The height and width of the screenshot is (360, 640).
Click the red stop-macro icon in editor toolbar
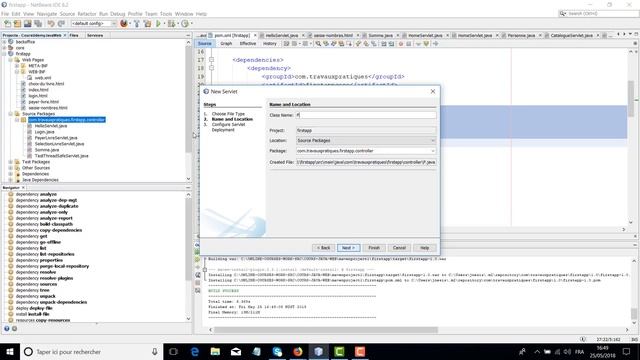pos(401,44)
